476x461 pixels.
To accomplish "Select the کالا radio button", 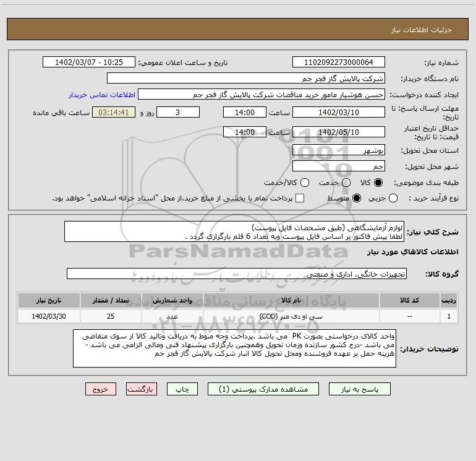I will coord(378,183).
